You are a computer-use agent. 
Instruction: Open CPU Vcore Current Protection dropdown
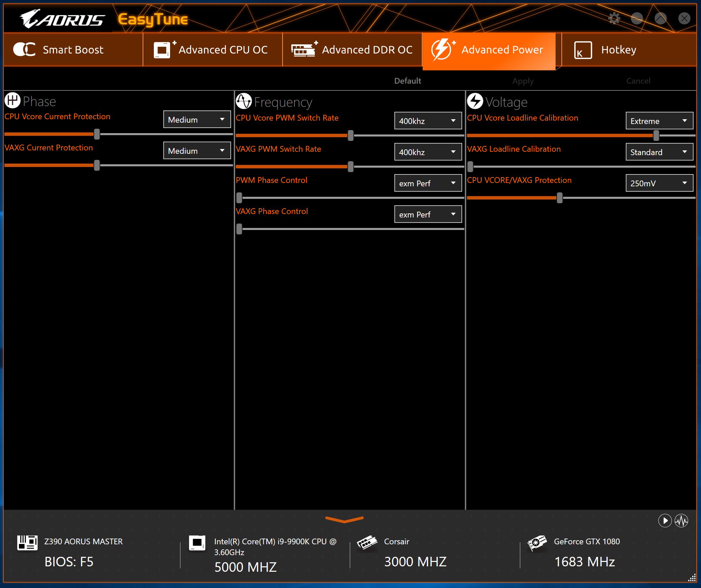[197, 119]
